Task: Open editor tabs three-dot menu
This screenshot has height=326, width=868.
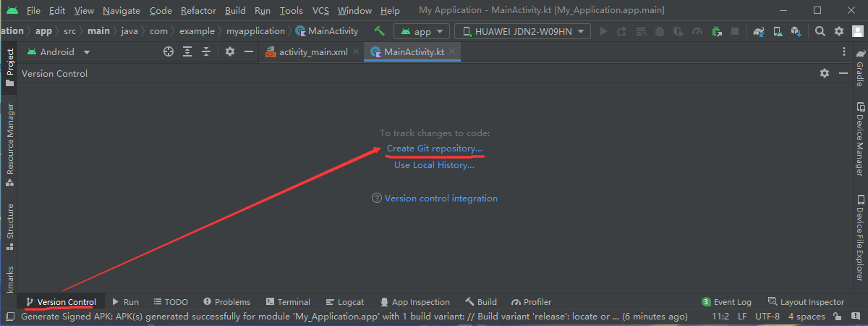Action: tap(844, 52)
